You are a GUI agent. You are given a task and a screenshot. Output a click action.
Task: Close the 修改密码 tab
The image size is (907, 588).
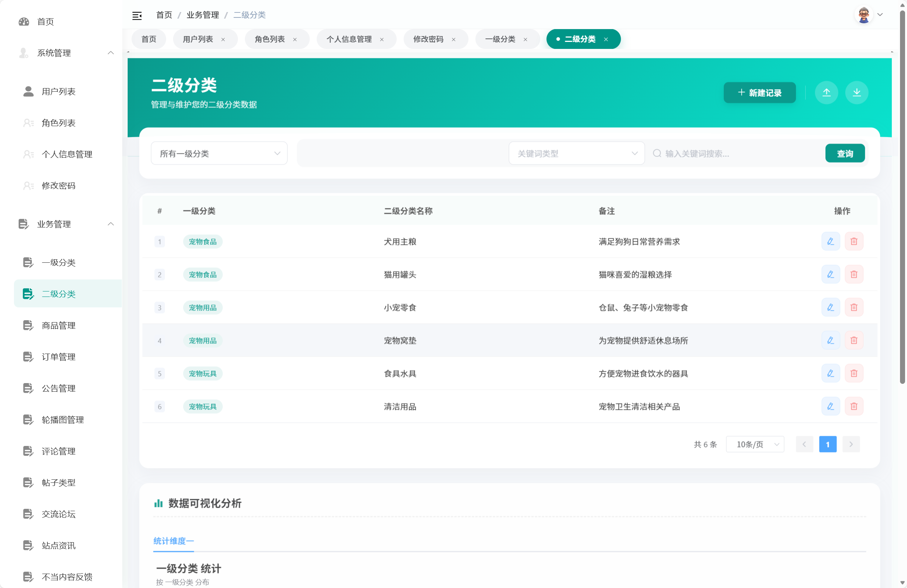point(453,39)
